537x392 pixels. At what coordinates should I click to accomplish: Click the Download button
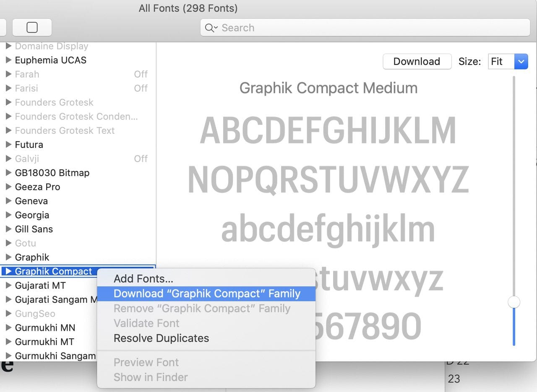coord(417,62)
